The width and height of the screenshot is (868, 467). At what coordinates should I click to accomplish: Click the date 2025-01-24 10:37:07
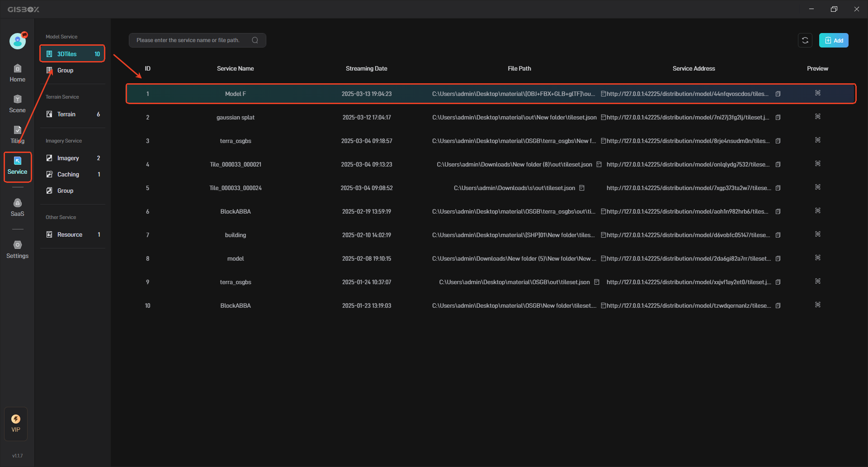[x=367, y=282]
